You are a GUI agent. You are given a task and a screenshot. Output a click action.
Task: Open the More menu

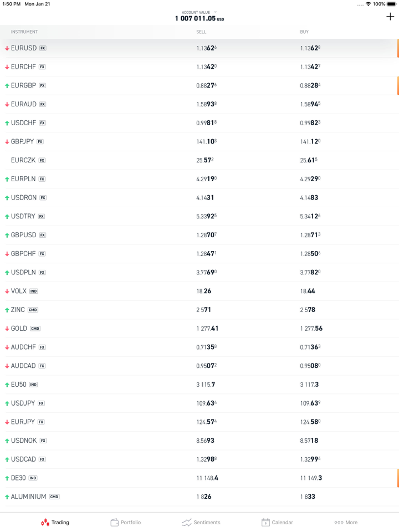click(x=346, y=522)
